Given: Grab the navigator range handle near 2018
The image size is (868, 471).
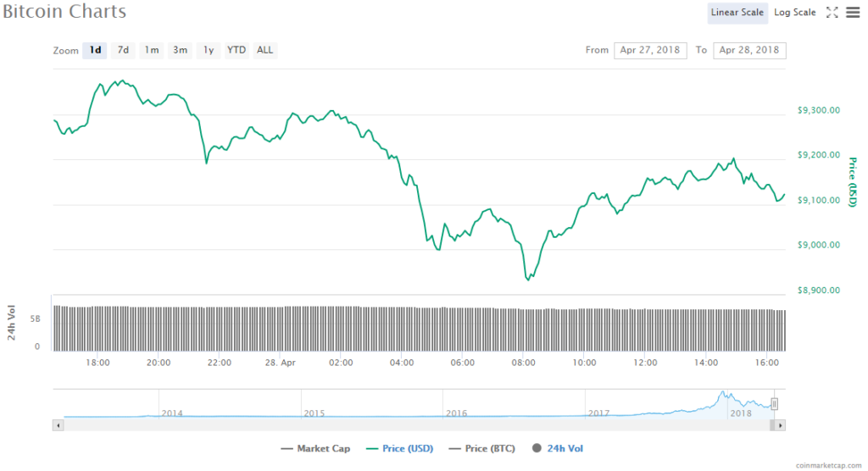Looking at the screenshot, I should [774, 403].
